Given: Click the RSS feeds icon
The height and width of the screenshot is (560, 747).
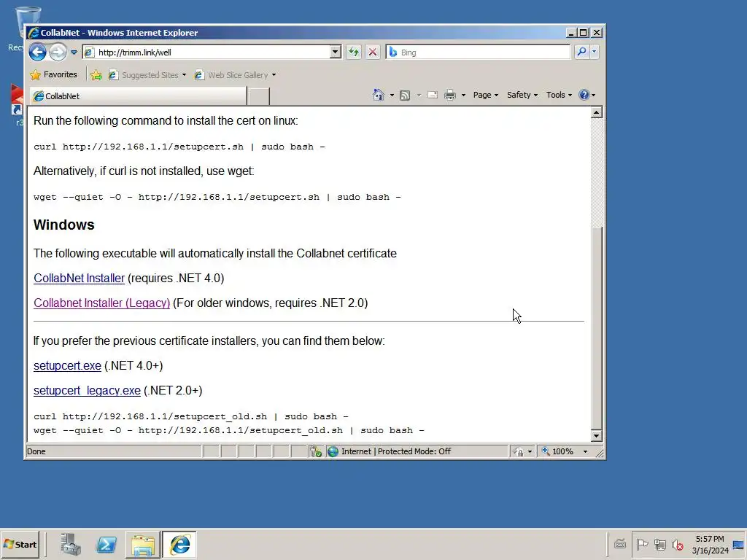Looking at the screenshot, I should [x=405, y=96].
